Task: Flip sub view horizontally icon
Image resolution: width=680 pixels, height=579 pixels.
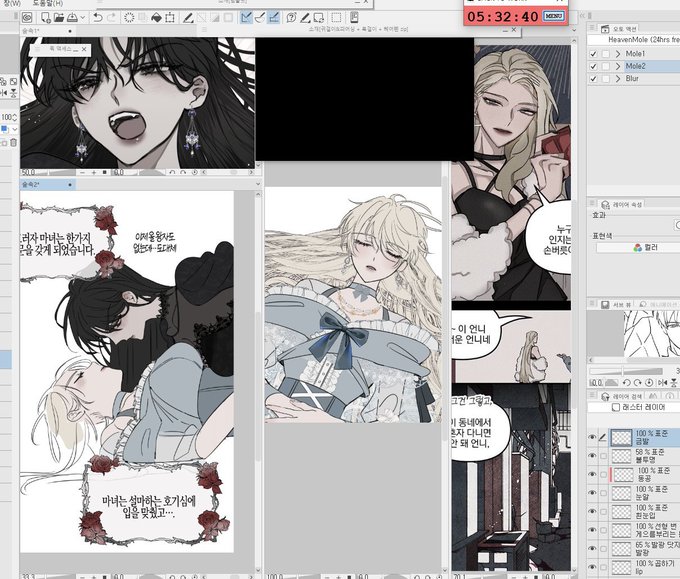Action: pos(662,383)
